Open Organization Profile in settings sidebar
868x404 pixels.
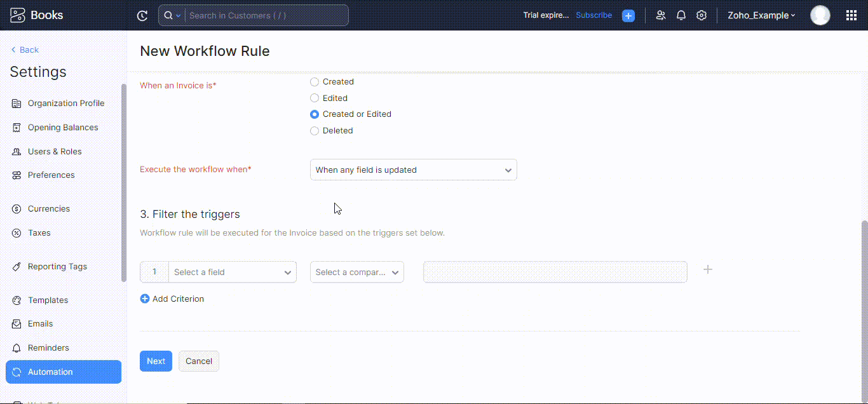[x=65, y=104]
